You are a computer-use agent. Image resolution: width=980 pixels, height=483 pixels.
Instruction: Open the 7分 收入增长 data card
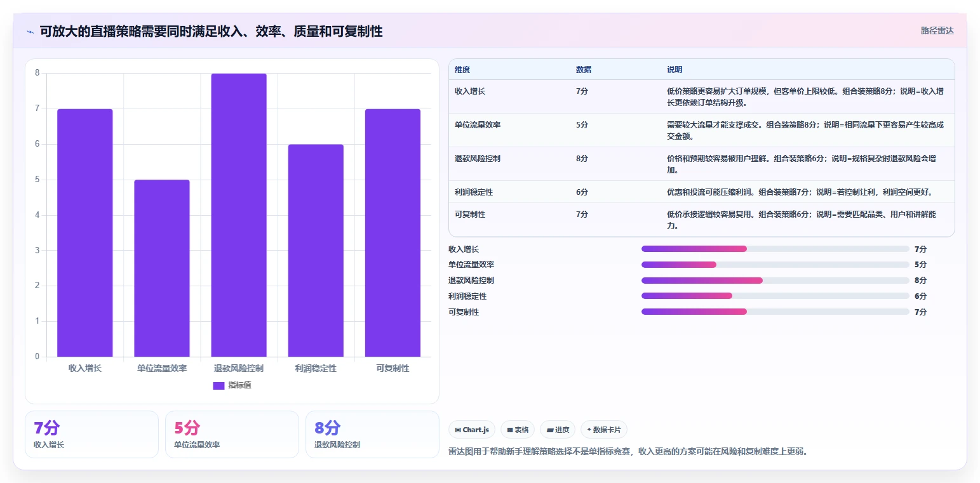point(91,434)
